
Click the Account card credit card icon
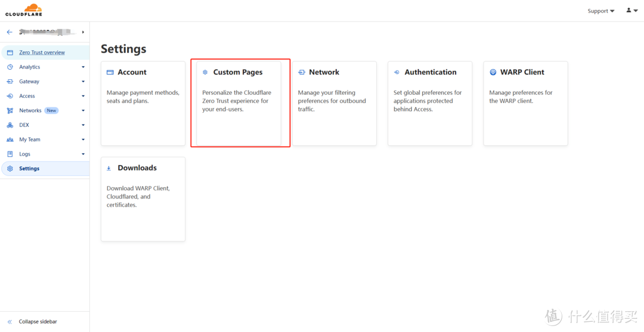[x=110, y=72]
